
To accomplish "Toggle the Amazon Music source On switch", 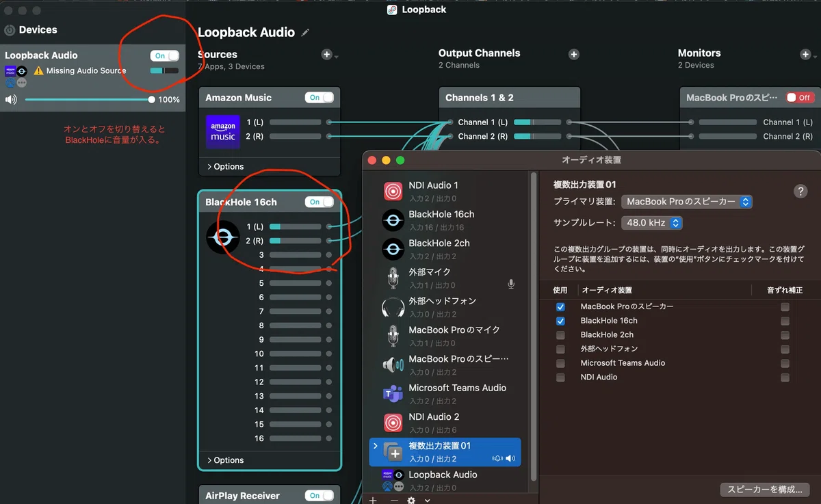I will pos(320,98).
